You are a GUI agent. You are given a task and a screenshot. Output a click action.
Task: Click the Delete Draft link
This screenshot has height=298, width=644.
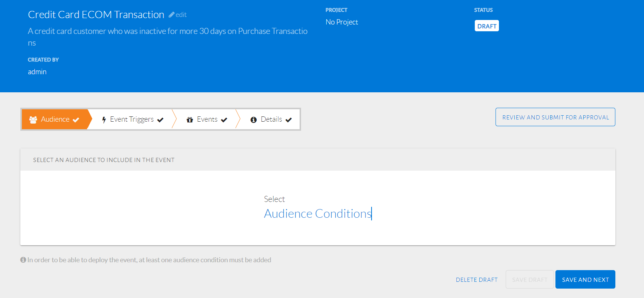coord(476,280)
